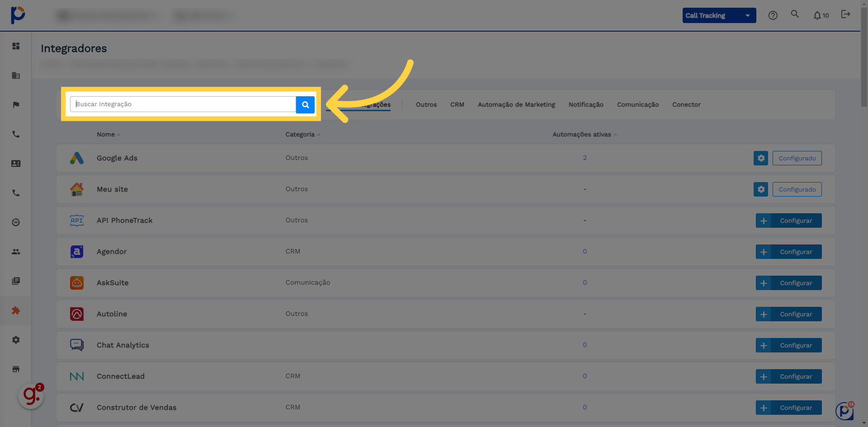This screenshot has width=868, height=427.
Task: Open the library reports icon in sidebar
Action: click(x=16, y=281)
